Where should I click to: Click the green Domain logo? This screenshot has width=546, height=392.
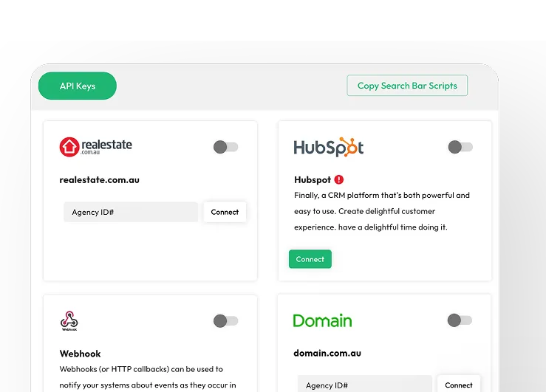pos(322,320)
